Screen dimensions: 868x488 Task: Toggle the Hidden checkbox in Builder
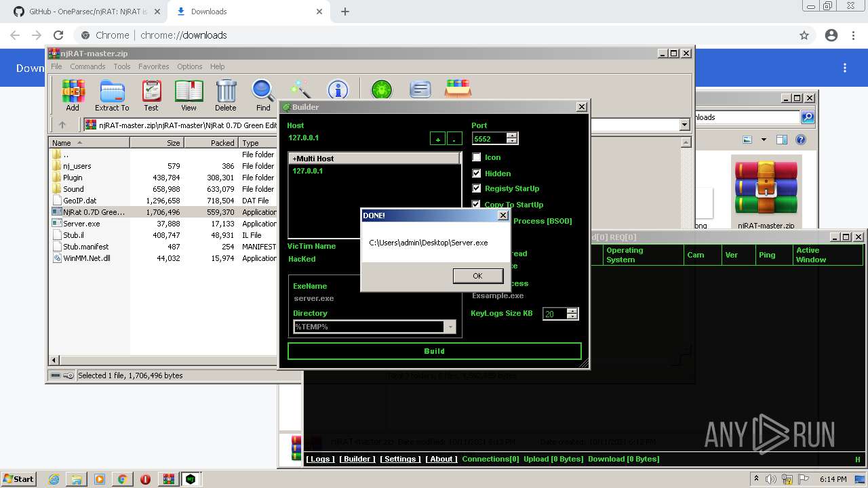point(477,174)
